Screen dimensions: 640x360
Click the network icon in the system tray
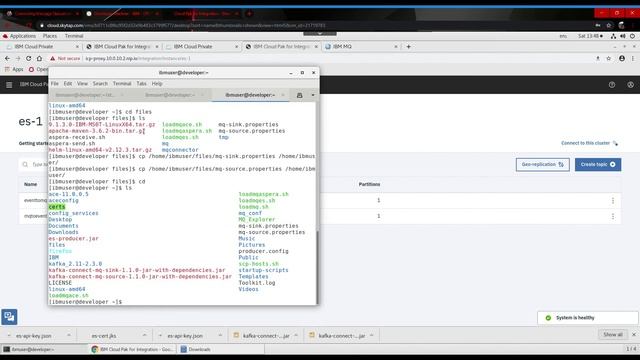click(613, 36)
